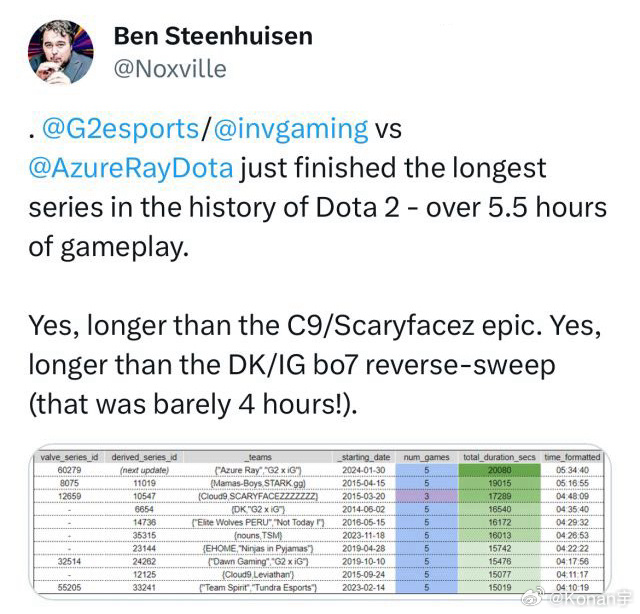
Task: Select the Team Spirit, Tundra Esports cell
Action: [258, 588]
